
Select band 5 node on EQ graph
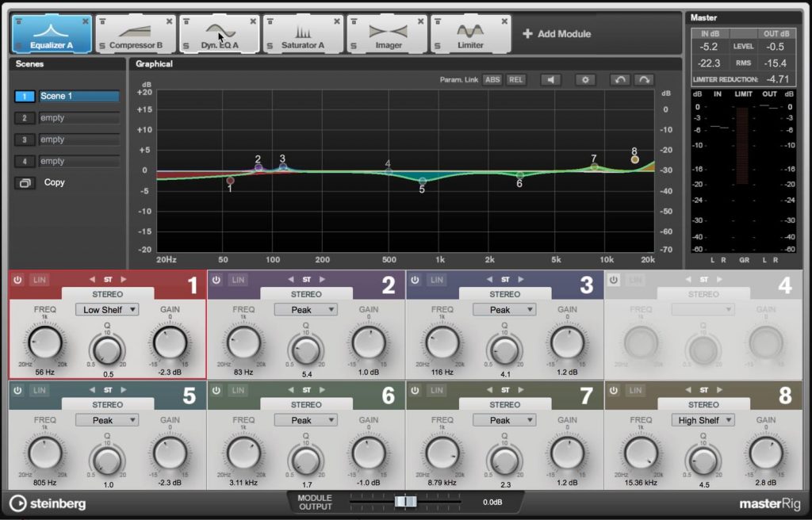point(423,182)
